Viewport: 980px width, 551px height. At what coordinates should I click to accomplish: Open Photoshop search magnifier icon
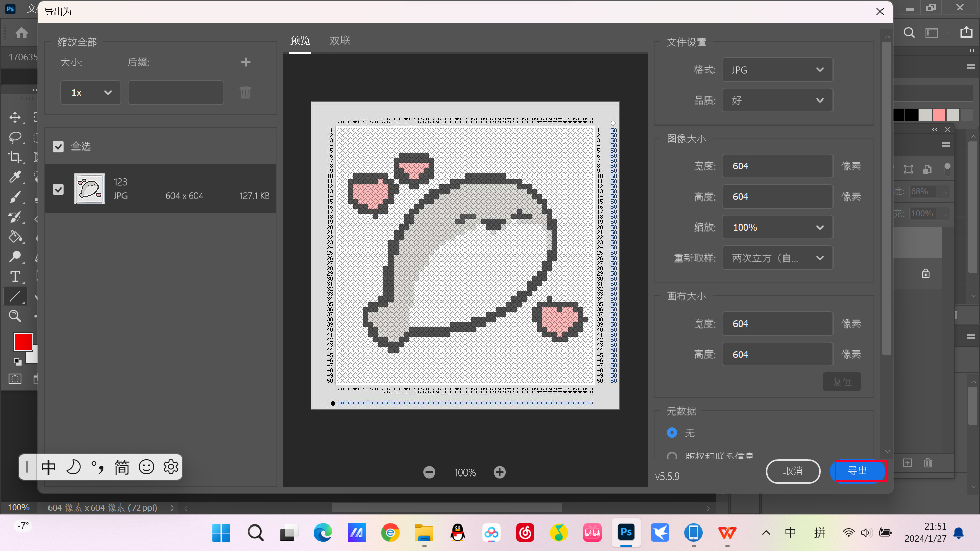pyautogui.click(x=909, y=33)
